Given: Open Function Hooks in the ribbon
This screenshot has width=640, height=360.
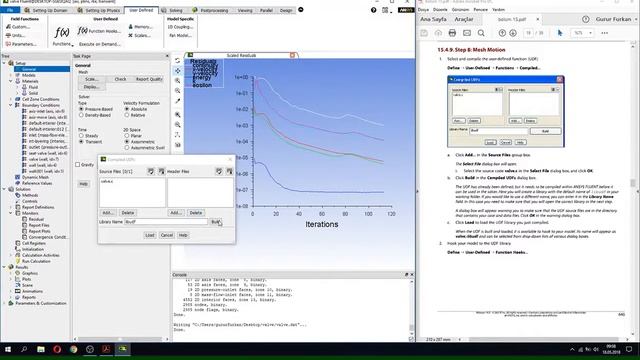Looking at the screenshot, I should (x=99, y=31).
